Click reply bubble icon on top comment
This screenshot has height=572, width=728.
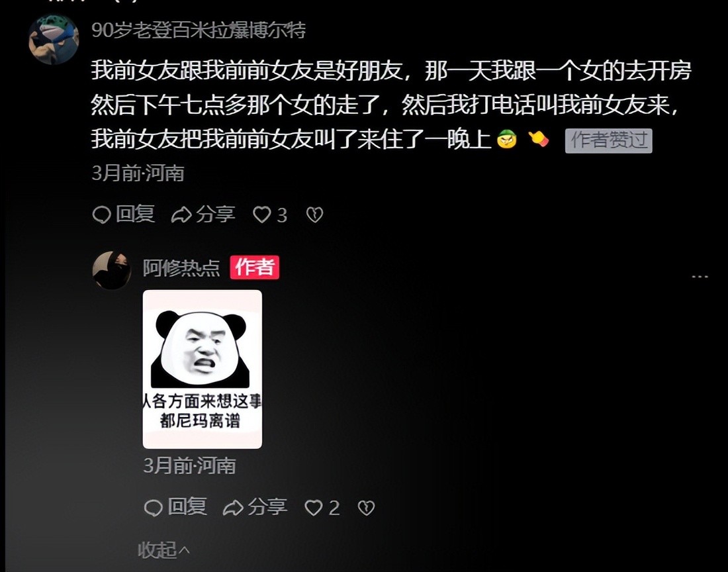point(101,215)
